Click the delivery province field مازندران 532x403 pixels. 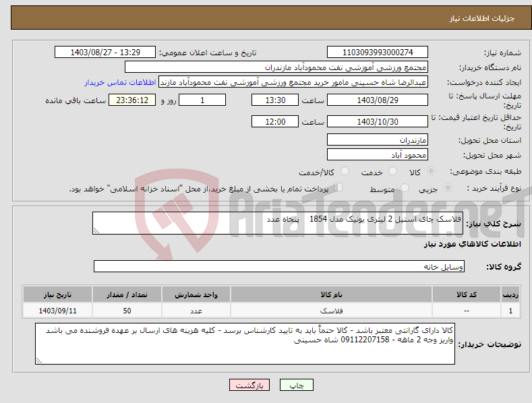point(378,139)
